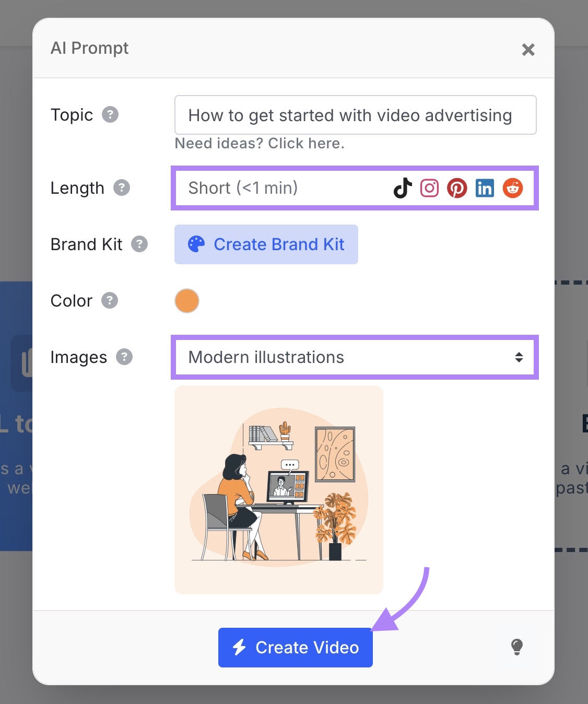The image size is (588, 704).
Task: Open the Length help tooltip
Action: click(x=122, y=188)
